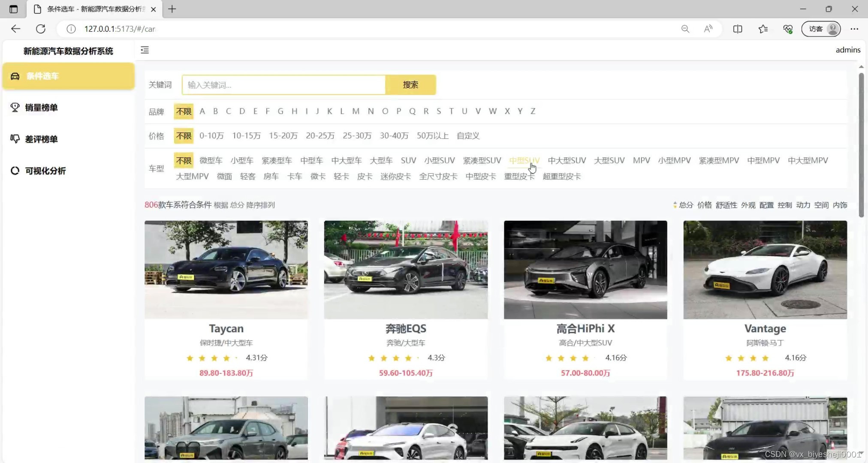Click the split screen browser icon
Image resolution: width=868 pixels, height=463 pixels.
(738, 29)
